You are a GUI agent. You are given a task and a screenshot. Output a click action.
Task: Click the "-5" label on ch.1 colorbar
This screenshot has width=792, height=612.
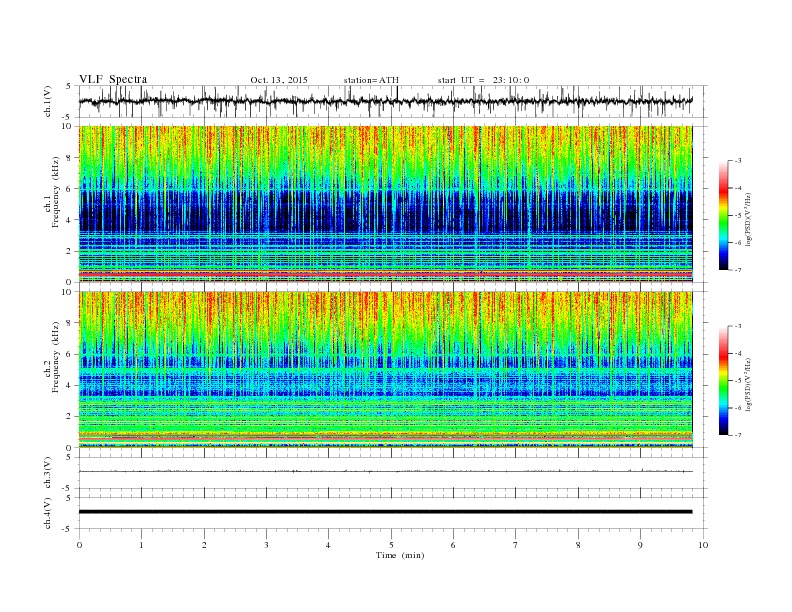[x=738, y=216]
